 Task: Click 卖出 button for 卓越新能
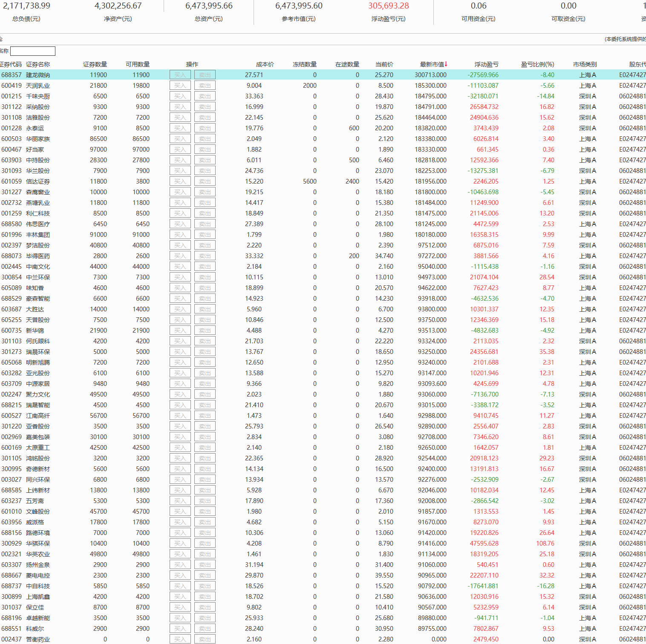point(205,618)
